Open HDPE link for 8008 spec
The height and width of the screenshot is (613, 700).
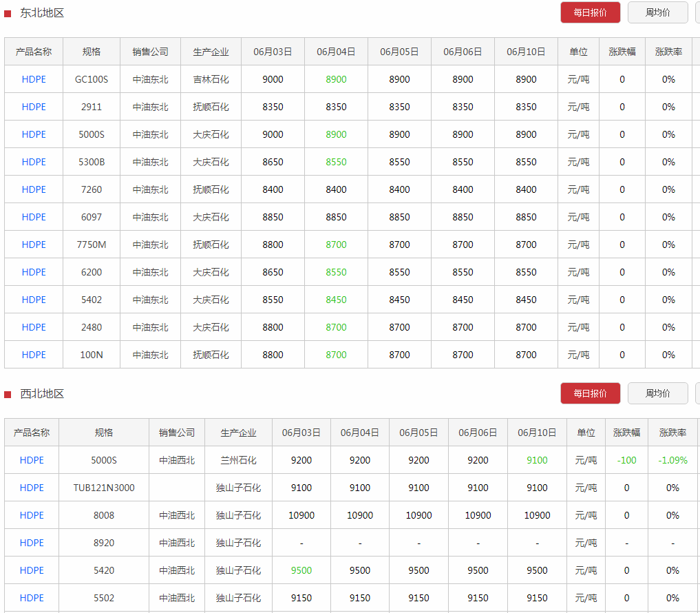(x=32, y=515)
